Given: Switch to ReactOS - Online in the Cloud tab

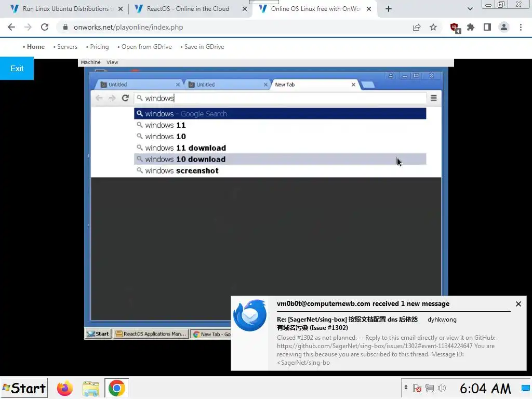Looking at the screenshot, I should click(x=188, y=9).
